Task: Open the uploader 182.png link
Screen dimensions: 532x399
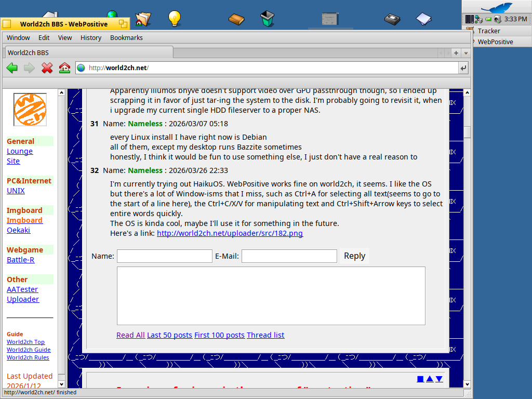Action: [230, 233]
